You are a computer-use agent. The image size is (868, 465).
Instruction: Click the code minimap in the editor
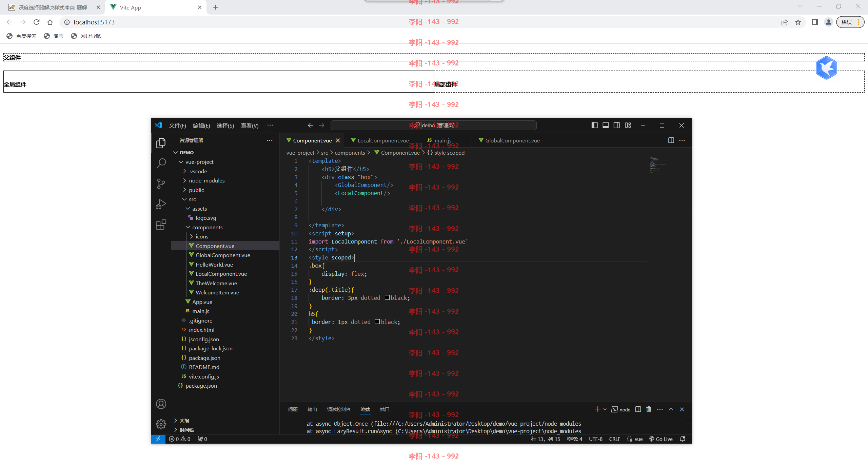[x=658, y=165]
